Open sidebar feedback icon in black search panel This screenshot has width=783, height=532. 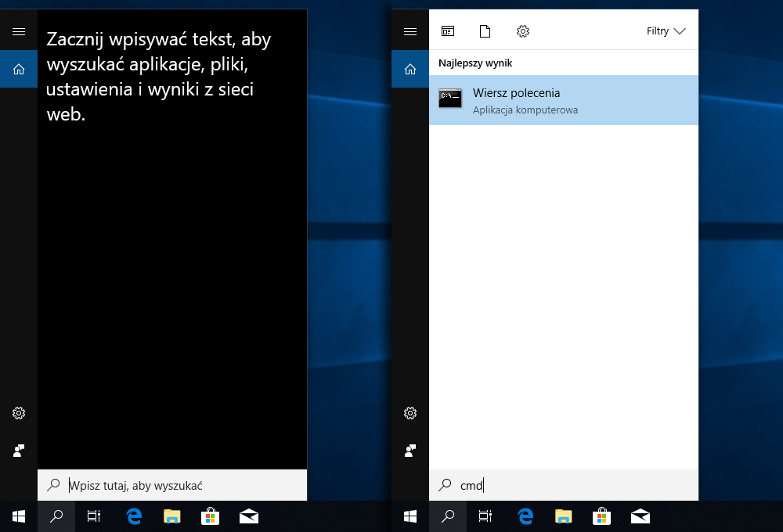coord(19,451)
